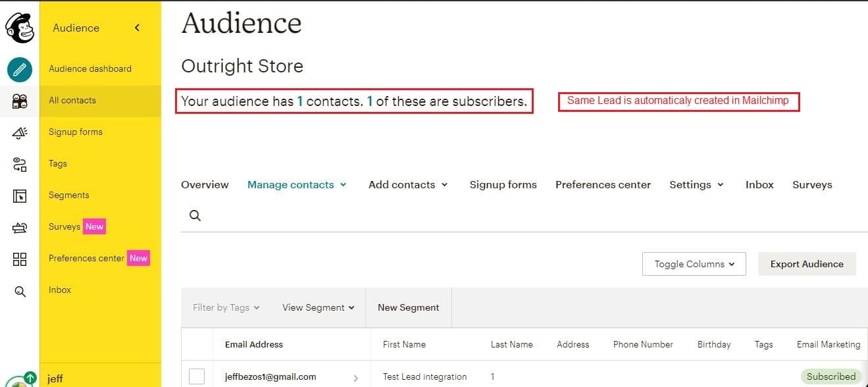Tick the checkbox for jeffbezos1@gmail.com
The width and height of the screenshot is (868, 387).
(x=197, y=376)
